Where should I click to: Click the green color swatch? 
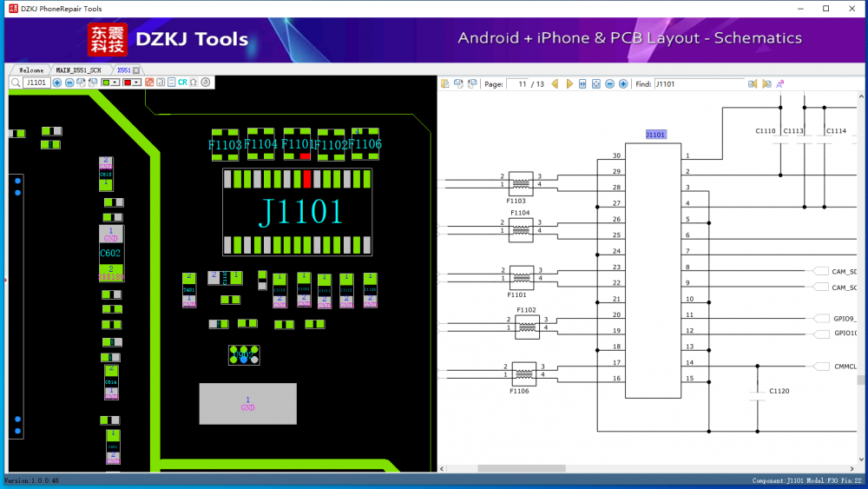click(x=106, y=83)
